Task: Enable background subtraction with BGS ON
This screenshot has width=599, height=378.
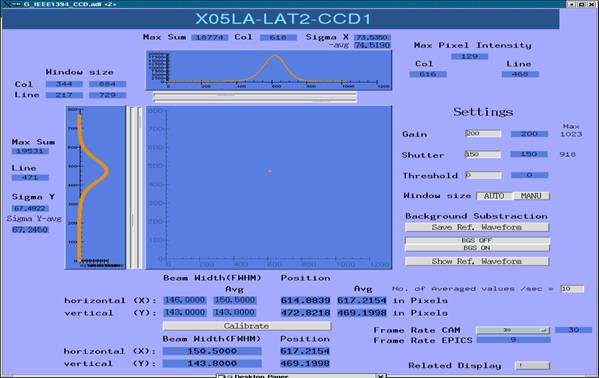Action: click(477, 248)
